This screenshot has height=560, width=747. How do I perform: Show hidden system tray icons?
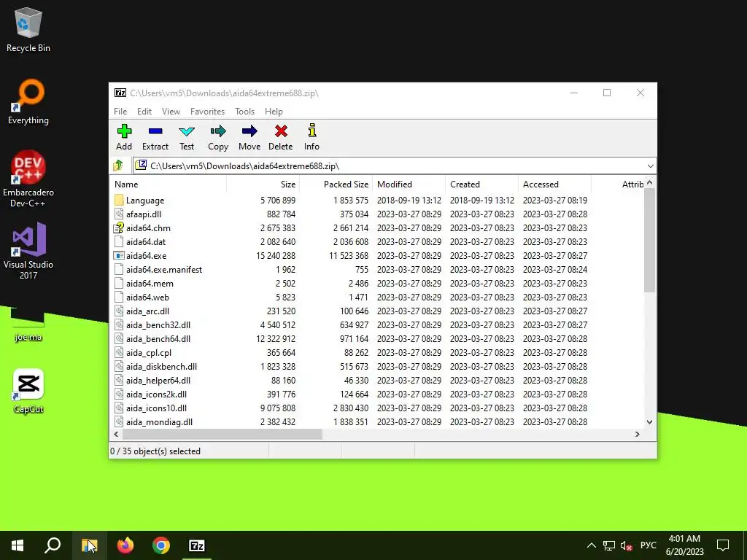click(591, 545)
